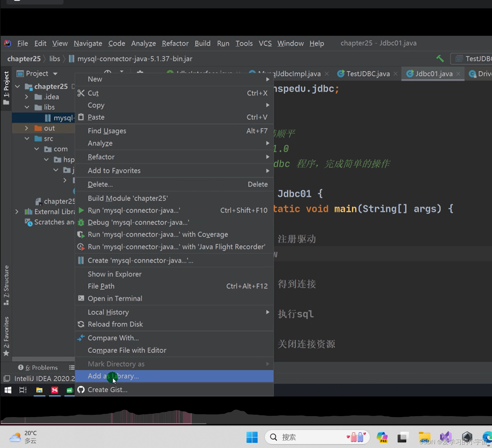Viewport: 492px width, 448px height.
Task: Choose Delete... from context menu
Action: pyautogui.click(x=174, y=184)
